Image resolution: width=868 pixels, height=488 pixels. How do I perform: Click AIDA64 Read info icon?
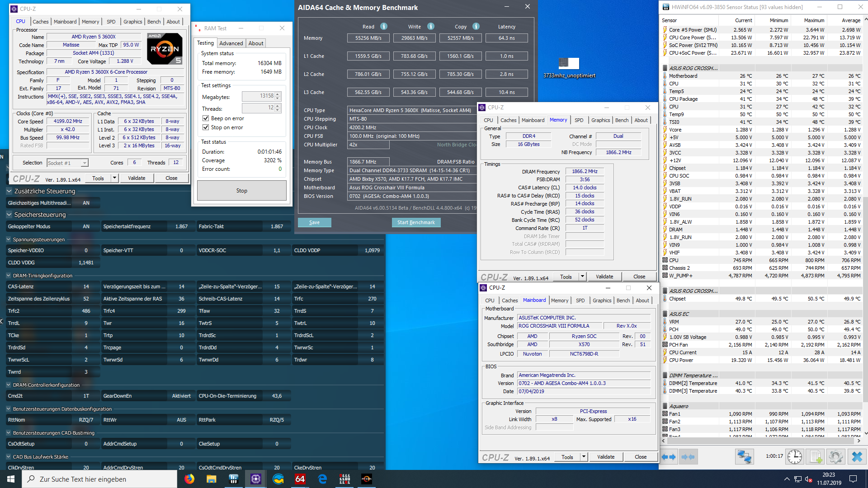(x=384, y=27)
